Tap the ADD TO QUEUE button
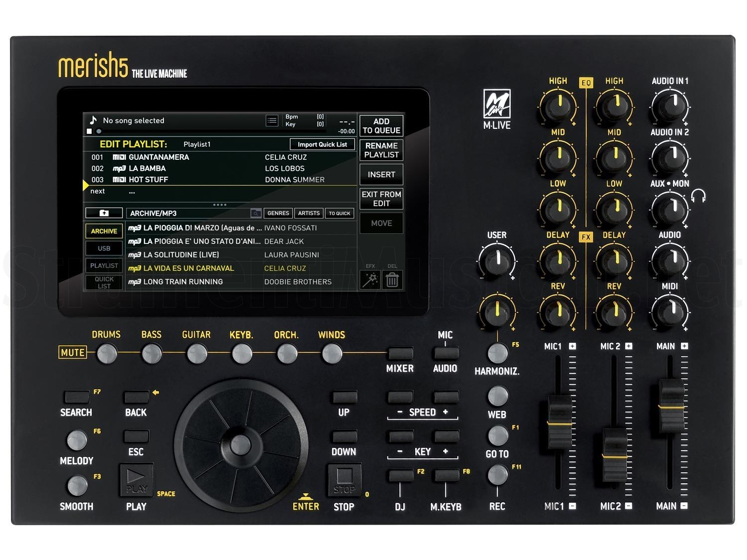747x560 pixels. (381, 126)
